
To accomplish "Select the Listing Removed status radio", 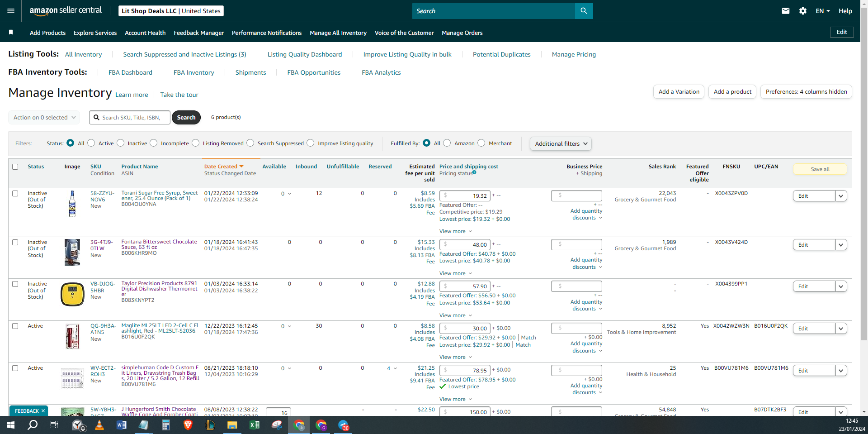I will [196, 143].
